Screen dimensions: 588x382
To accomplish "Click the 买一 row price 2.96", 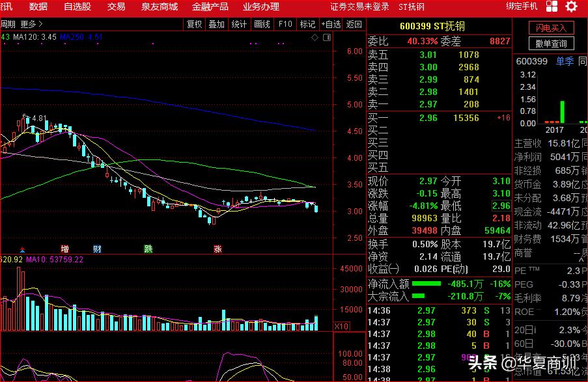I will tap(428, 118).
